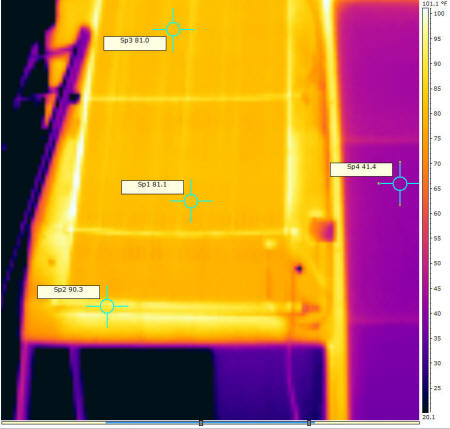
Task: Click the bottom handle of Sp4 crosshair
Action: (x=400, y=205)
